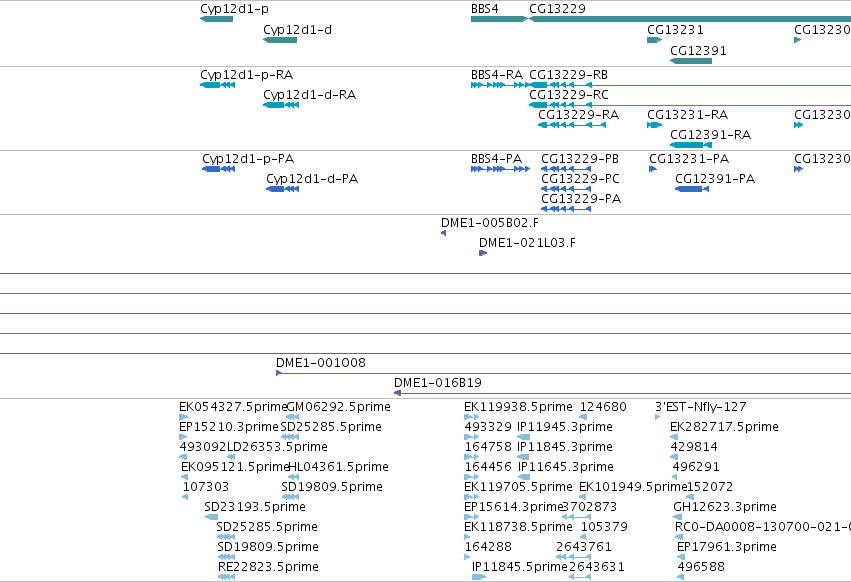Click the CG13229 gene label
851x582 pixels.
tap(557, 9)
